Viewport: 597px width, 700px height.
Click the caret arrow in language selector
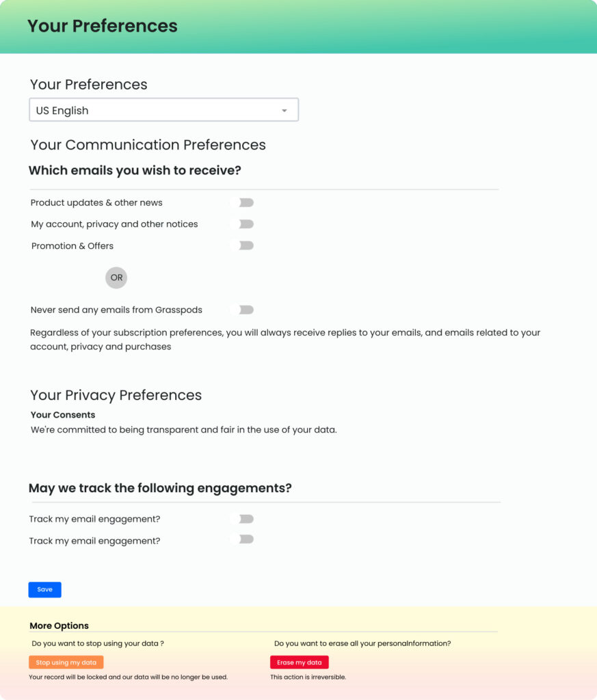tap(284, 111)
